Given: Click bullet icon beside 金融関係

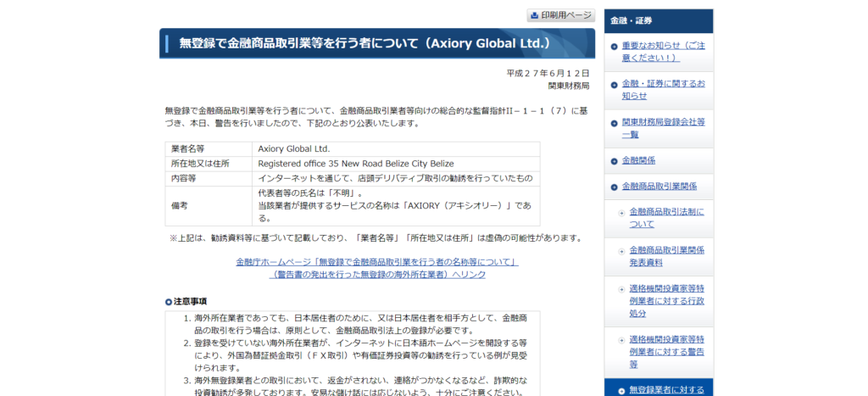Looking at the screenshot, I should (x=614, y=161).
